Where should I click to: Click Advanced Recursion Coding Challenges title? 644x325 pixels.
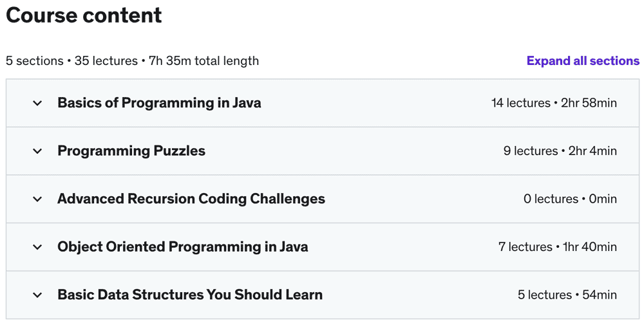point(191,199)
